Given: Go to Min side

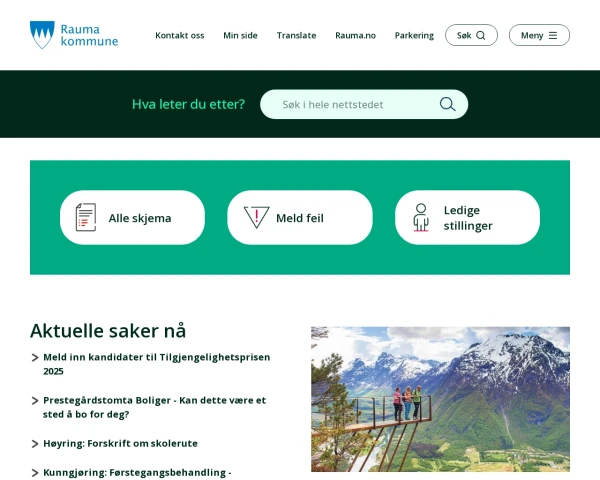Looking at the screenshot, I should coord(240,35).
